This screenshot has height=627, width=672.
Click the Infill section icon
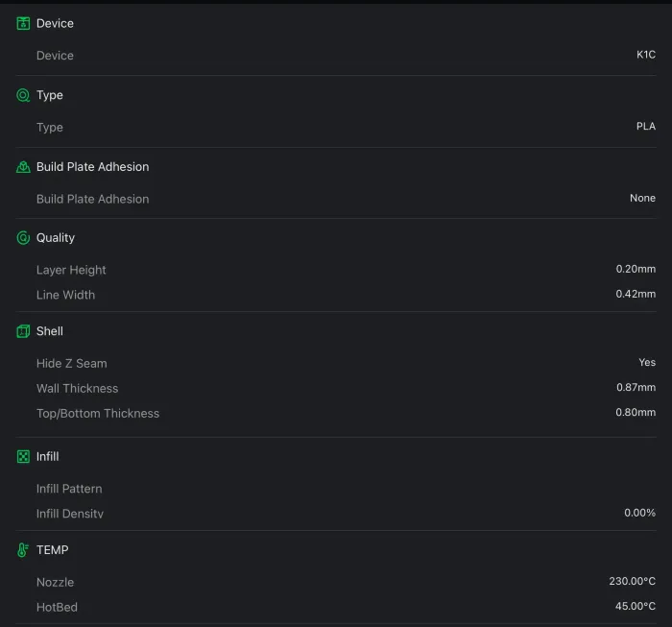23,457
